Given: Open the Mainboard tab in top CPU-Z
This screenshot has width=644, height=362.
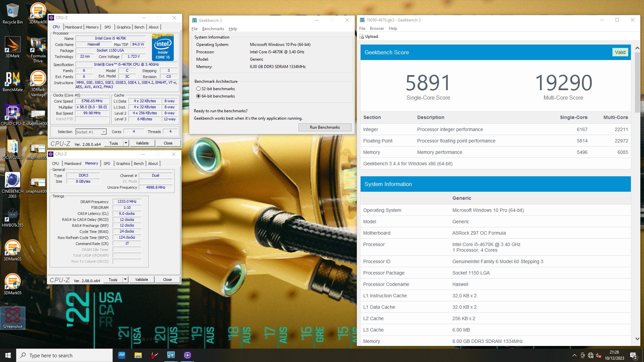Looking at the screenshot, I should point(73,27).
